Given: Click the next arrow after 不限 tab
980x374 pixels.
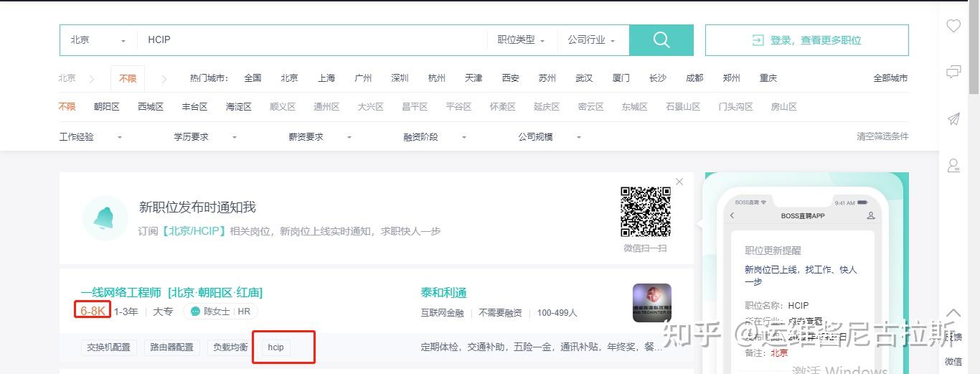Looking at the screenshot, I should [x=164, y=78].
